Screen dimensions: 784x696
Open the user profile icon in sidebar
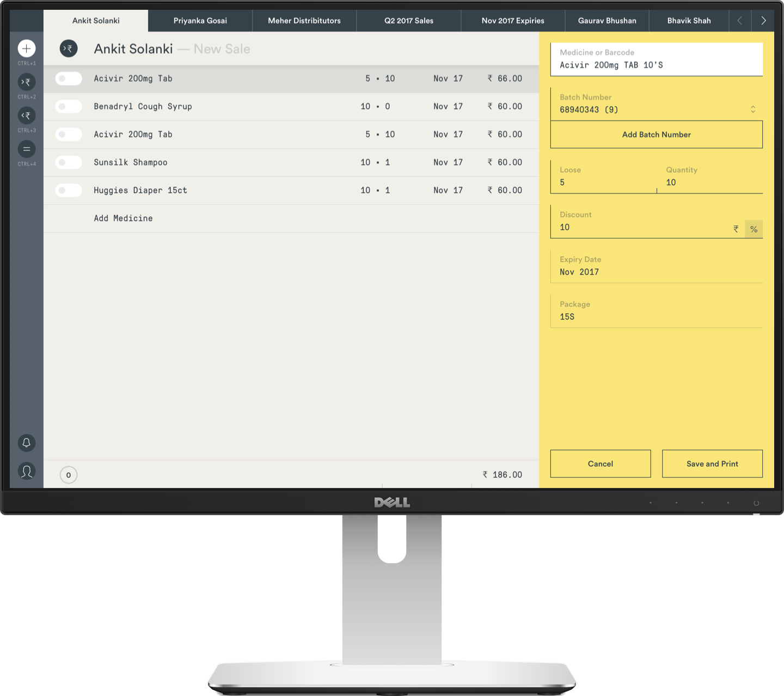point(27,471)
